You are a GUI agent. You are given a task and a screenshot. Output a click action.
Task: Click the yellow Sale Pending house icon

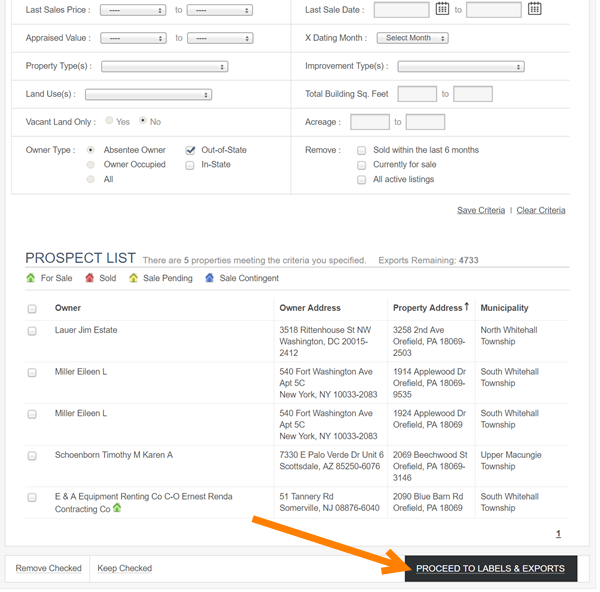(133, 278)
